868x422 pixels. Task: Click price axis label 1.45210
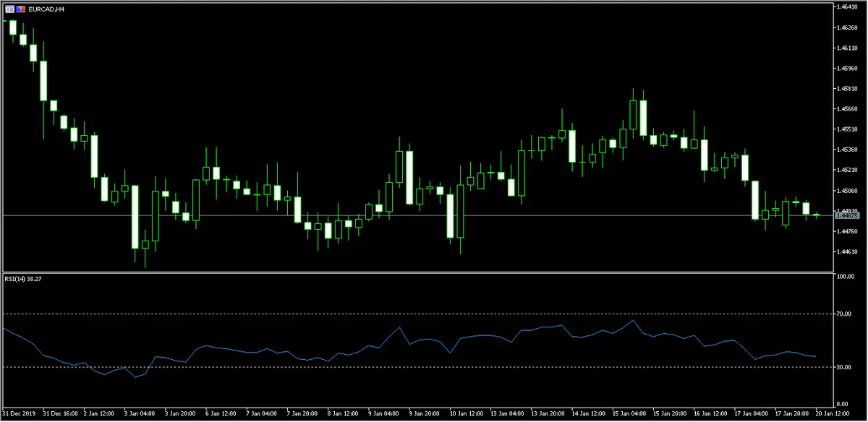(847, 170)
